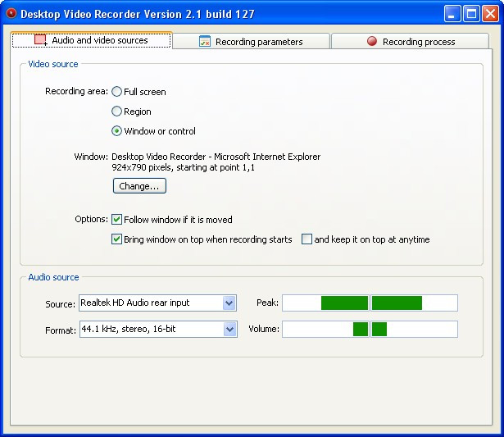This screenshot has width=504, height=437.
Task: Open the audio Format dropdown arrow
Action: pyautogui.click(x=229, y=330)
